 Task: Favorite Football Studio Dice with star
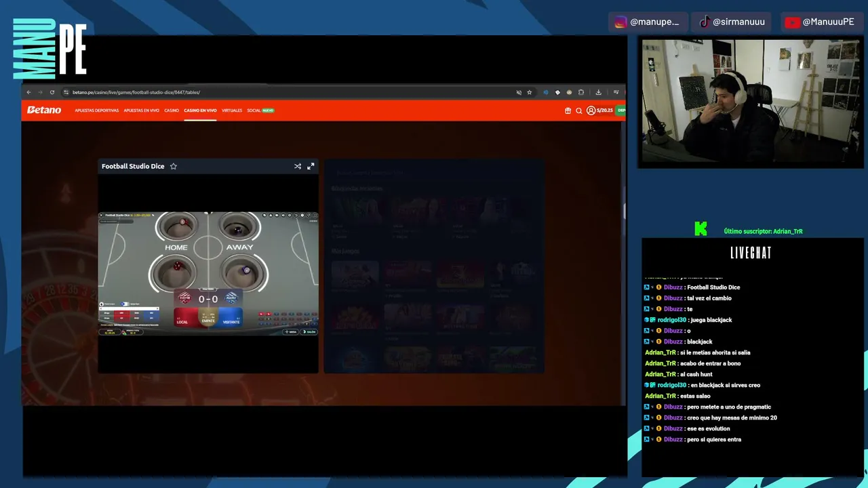tap(174, 166)
